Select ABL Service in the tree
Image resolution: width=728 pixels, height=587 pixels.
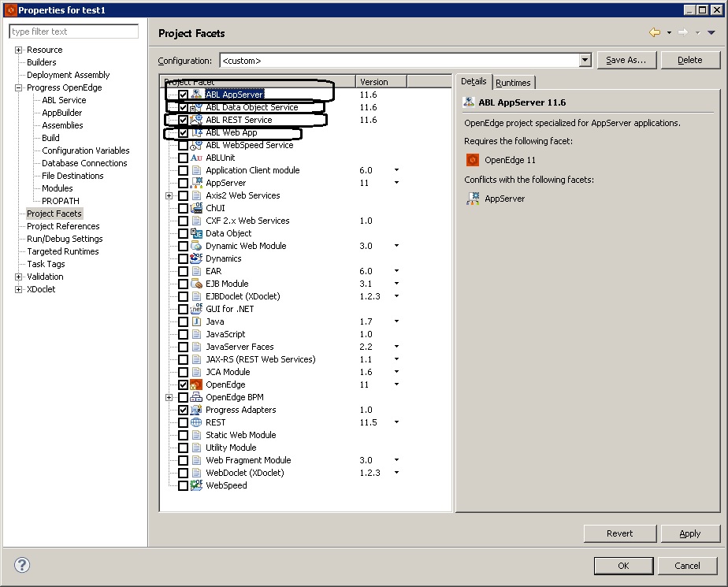pyautogui.click(x=64, y=100)
